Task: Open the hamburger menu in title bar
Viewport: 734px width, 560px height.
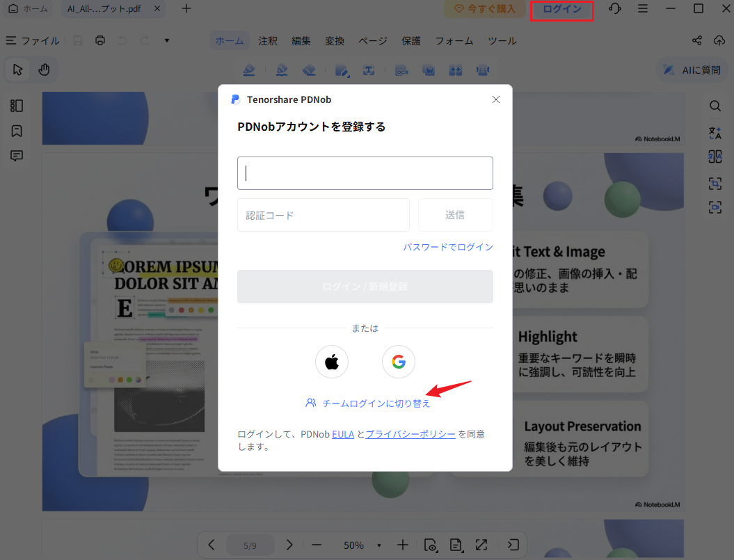Action: click(x=643, y=8)
